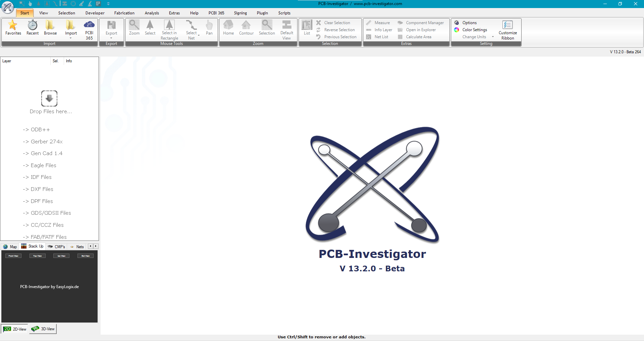This screenshot has width=644, height=341.
Task: Open the Selection ribbon tab
Action: pyautogui.click(x=67, y=13)
